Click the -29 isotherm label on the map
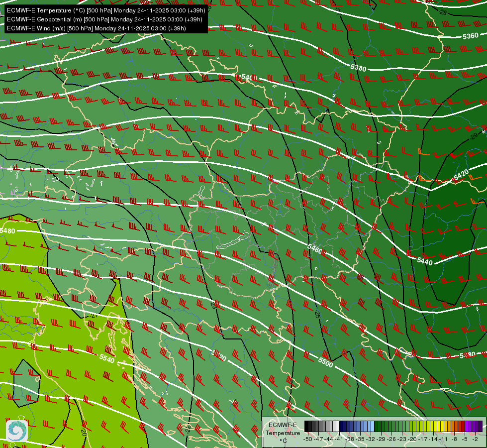 pos(474,136)
